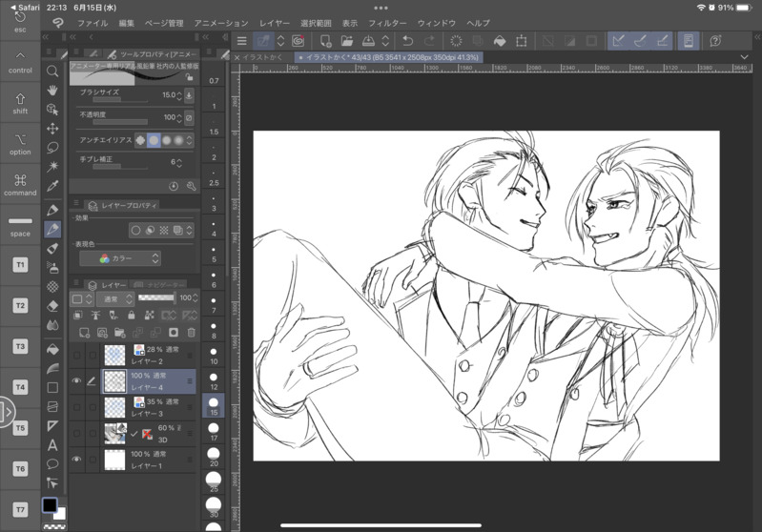Select the Text tool
The height and width of the screenshot is (532, 762).
[x=52, y=445]
